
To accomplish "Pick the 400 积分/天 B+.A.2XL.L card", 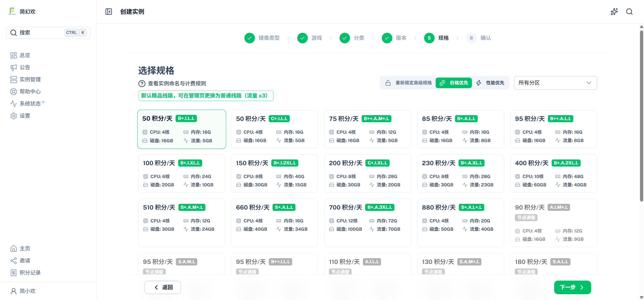I will tap(554, 174).
